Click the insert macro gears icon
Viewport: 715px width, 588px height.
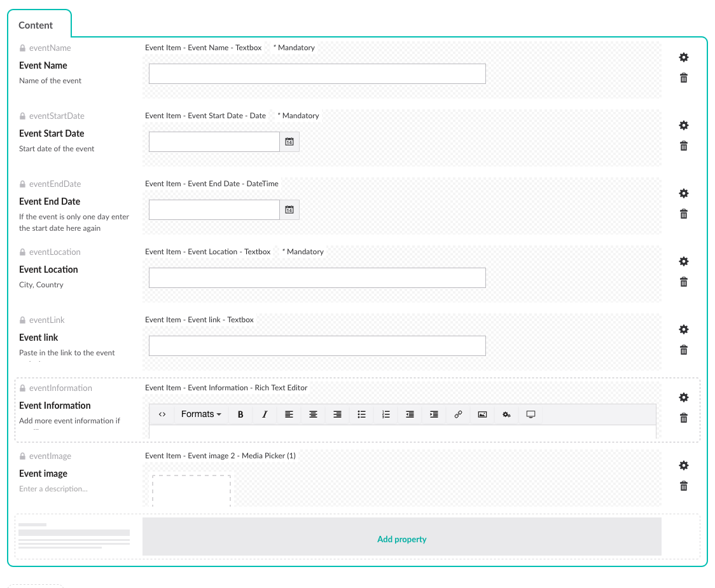click(x=506, y=414)
